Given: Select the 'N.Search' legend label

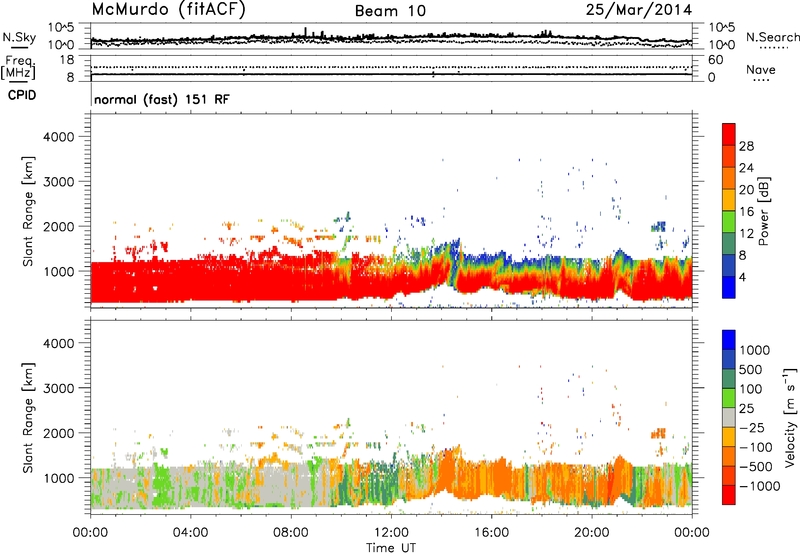Looking at the screenshot, I should pyautogui.click(x=773, y=37).
